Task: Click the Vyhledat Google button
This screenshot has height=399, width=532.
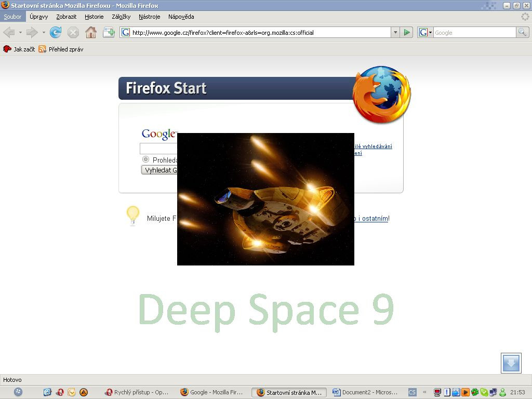Action: click(159, 170)
